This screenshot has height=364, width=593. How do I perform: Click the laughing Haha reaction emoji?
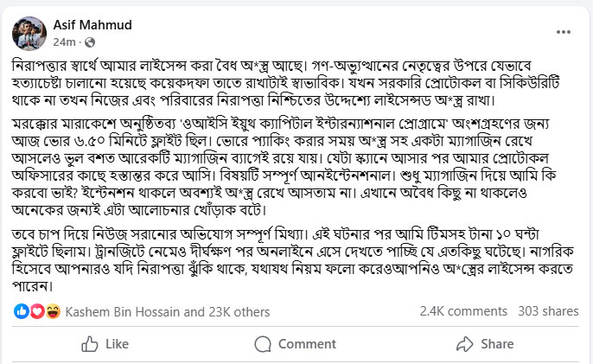click(52, 310)
